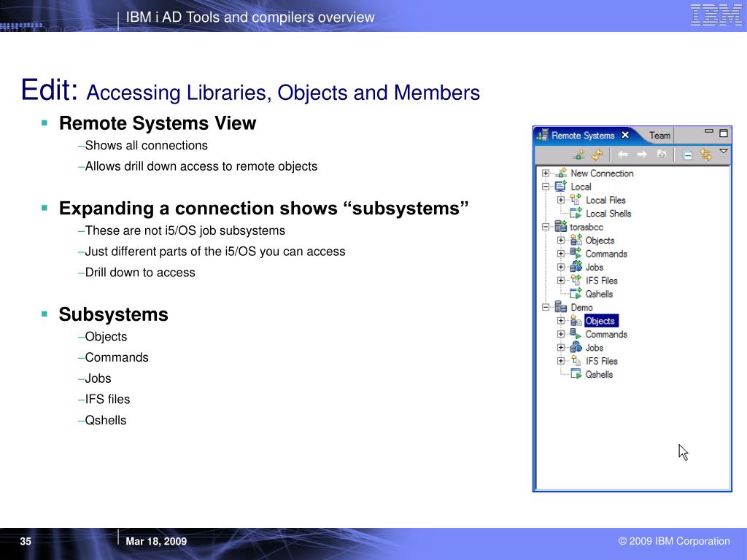The height and width of the screenshot is (560, 747).
Task: Click the IBM logo in slide header
Action: click(716, 15)
